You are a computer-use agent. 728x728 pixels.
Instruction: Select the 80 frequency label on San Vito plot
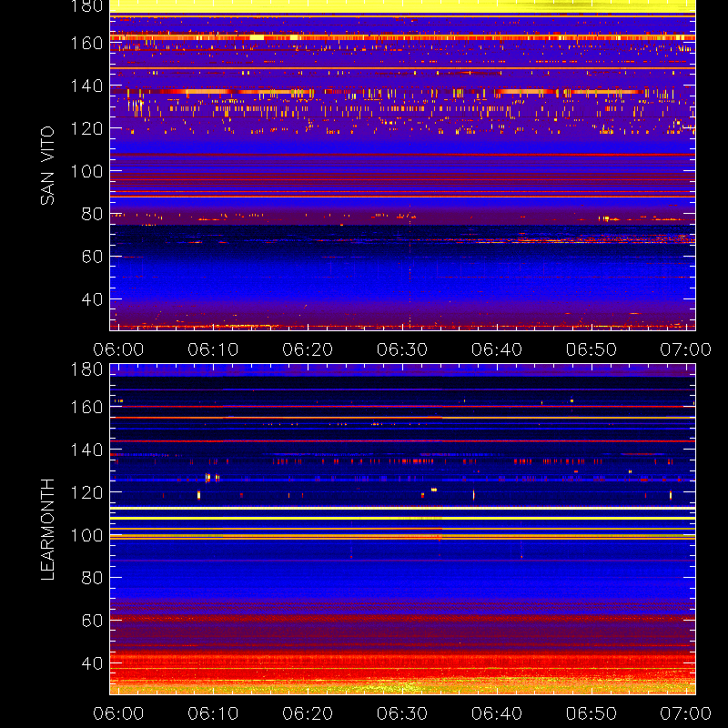click(x=92, y=214)
